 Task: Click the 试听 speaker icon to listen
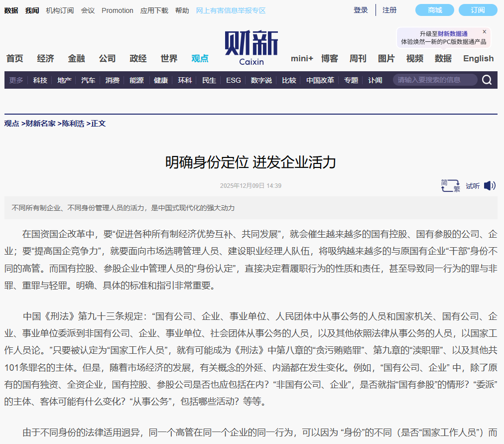coord(490,185)
